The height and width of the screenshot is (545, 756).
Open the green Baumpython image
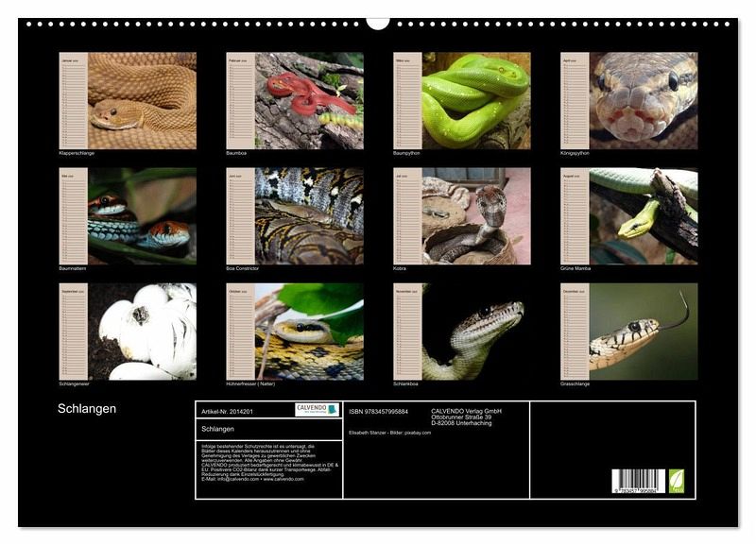tap(462, 100)
